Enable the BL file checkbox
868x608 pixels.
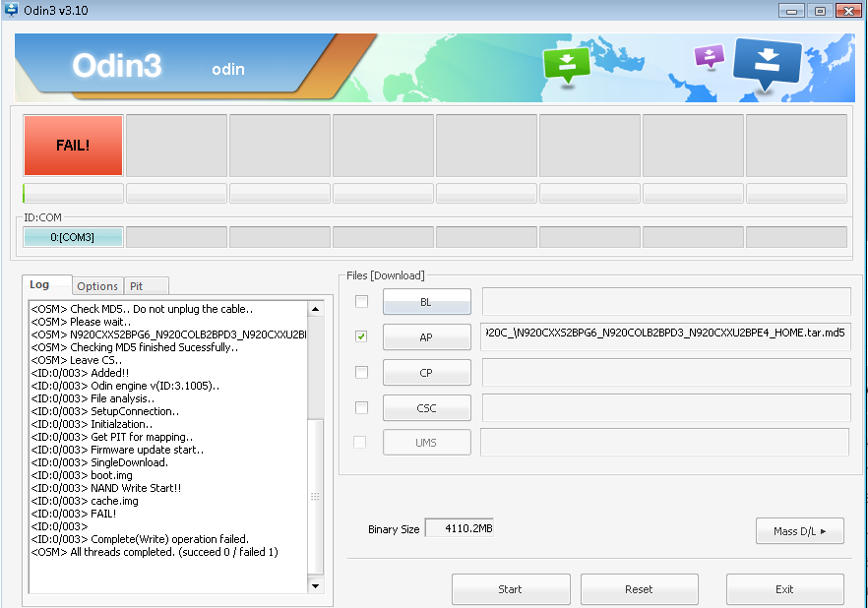click(361, 301)
